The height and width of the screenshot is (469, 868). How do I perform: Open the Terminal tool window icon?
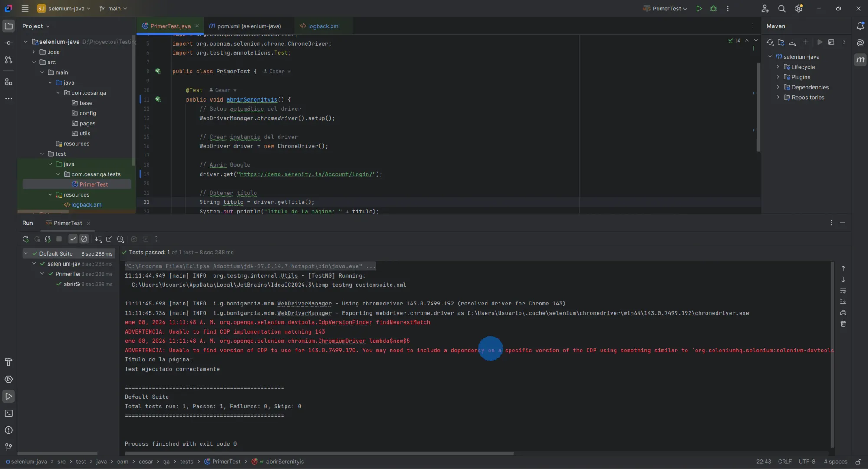(9, 413)
